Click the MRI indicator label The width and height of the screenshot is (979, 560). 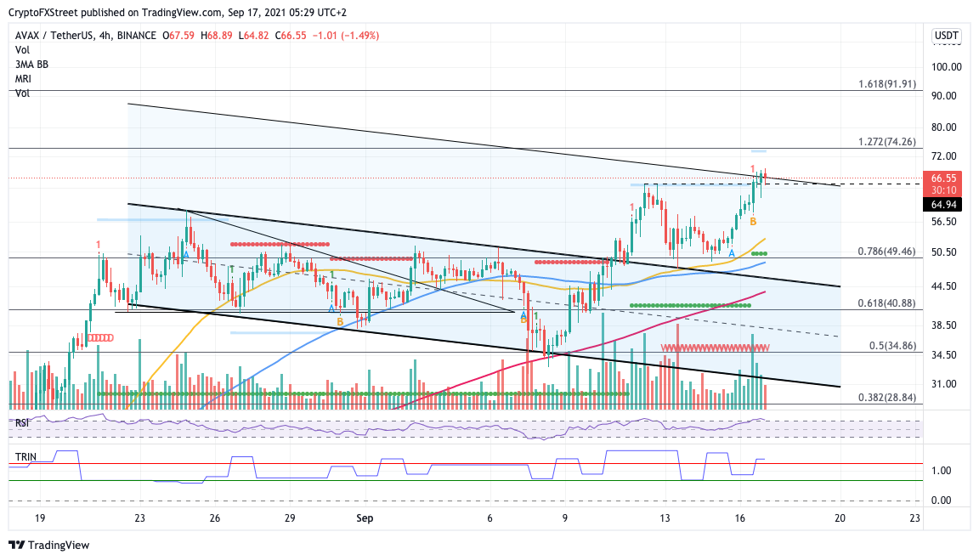pyautogui.click(x=23, y=79)
